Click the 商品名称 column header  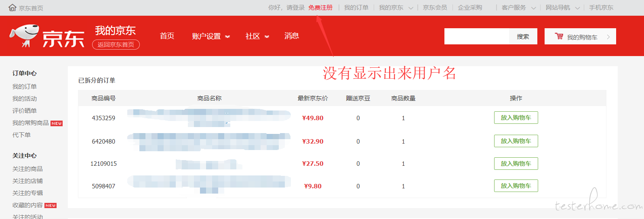pyautogui.click(x=209, y=98)
